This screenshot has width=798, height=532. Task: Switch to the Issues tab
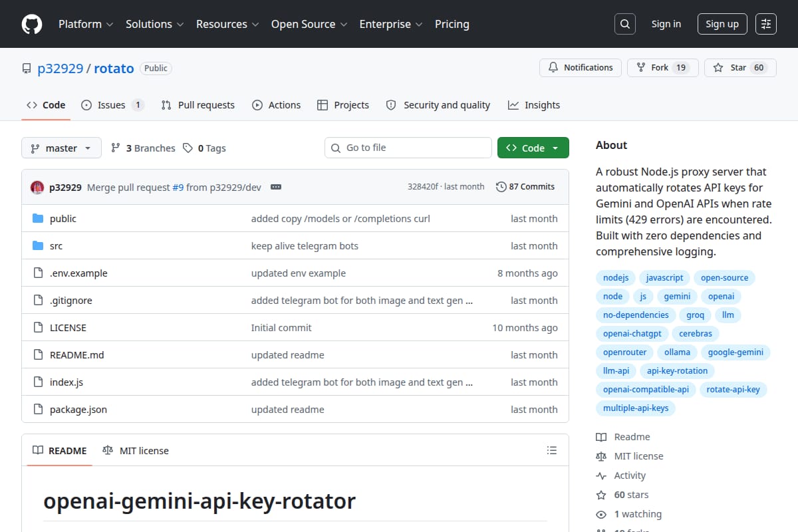click(x=112, y=105)
